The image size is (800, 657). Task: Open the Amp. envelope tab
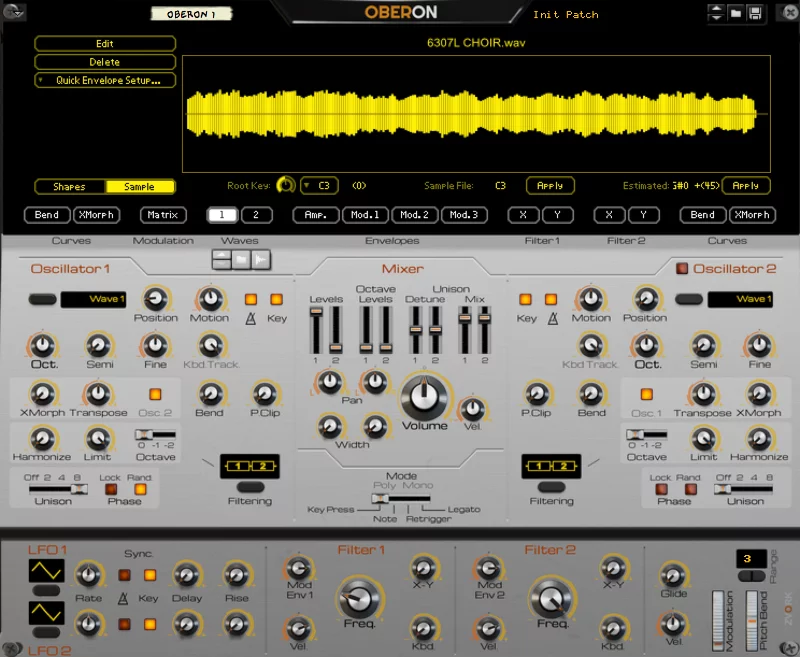pos(316,215)
